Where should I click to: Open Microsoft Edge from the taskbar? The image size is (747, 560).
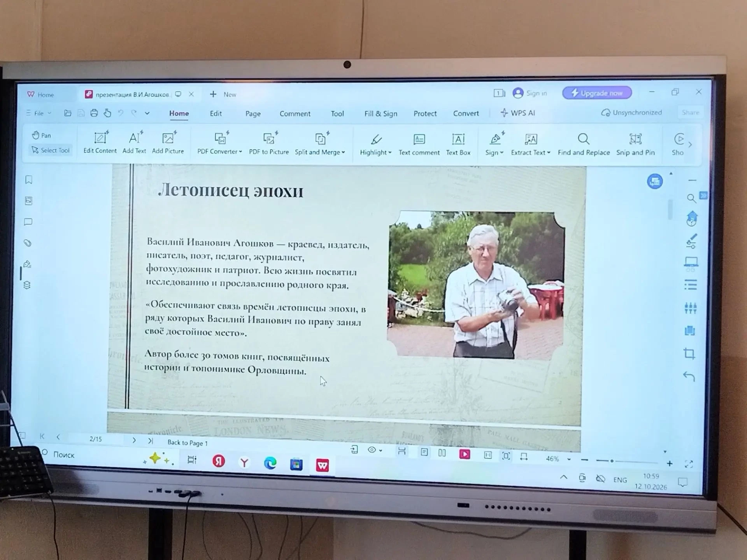270,463
